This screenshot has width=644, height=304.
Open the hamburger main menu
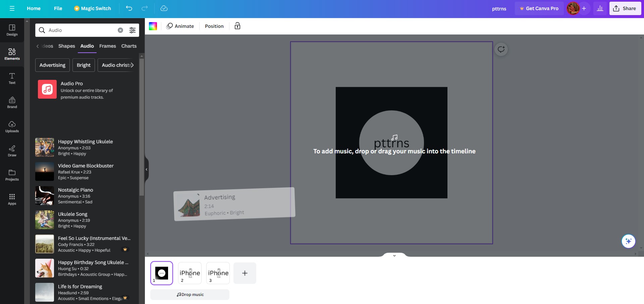(12, 8)
